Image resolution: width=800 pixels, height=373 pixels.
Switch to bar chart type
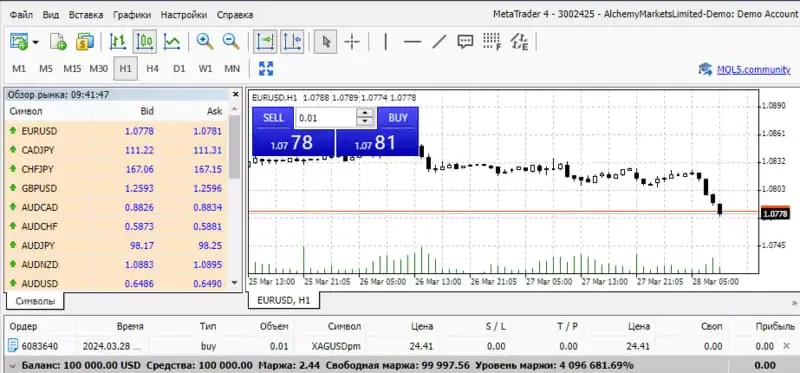118,42
